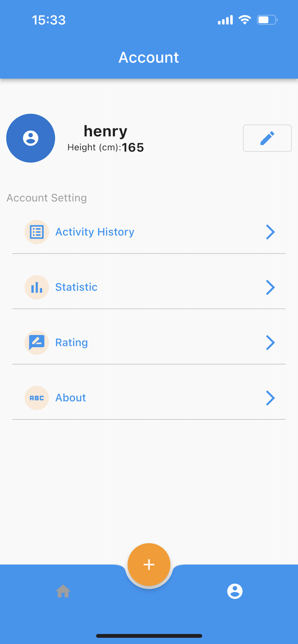Open Rating using the right arrow
This screenshot has height=644, width=298.
point(270,343)
